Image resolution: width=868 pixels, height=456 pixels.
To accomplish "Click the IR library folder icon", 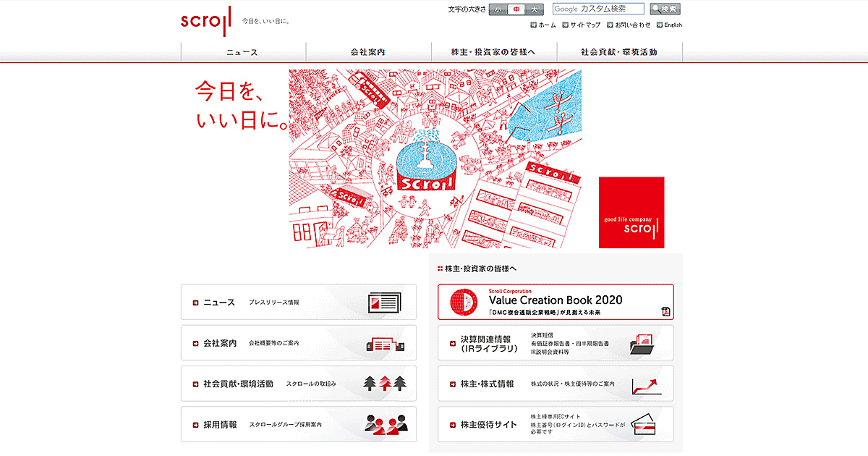I will pyautogui.click(x=642, y=343).
